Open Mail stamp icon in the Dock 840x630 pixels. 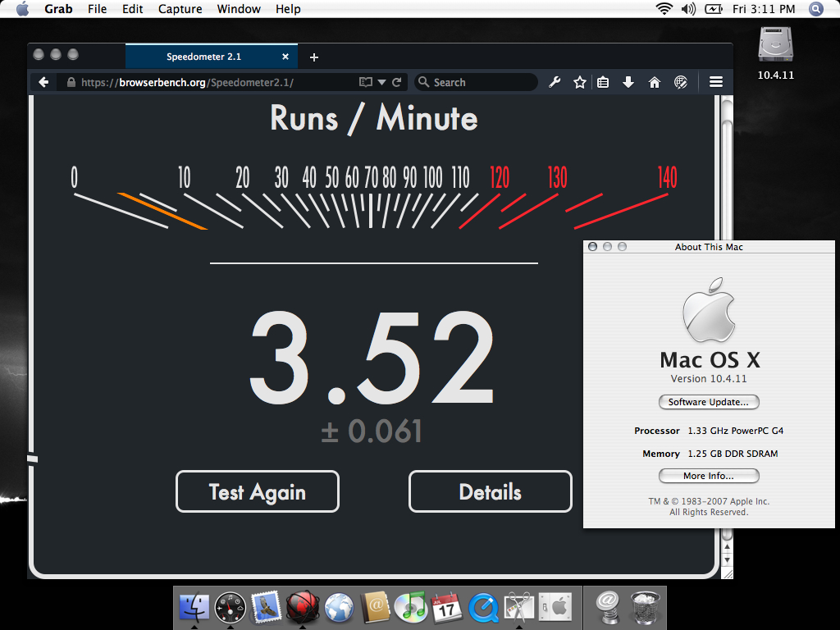pyautogui.click(x=266, y=608)
